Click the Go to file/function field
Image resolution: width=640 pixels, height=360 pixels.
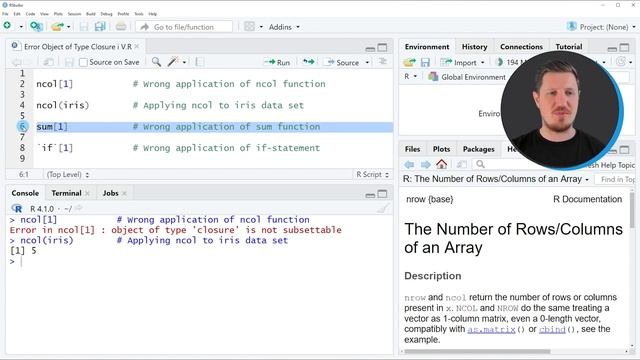tap(184, 27)
